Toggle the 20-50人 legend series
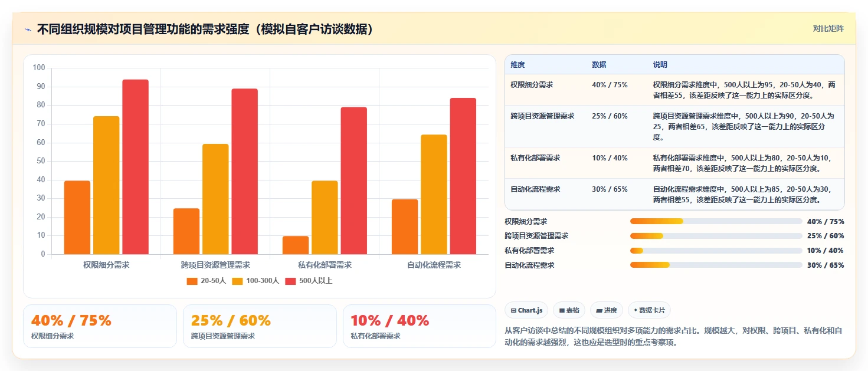The width and height of the screenshot is (868, 371). (x=207, y=281)
